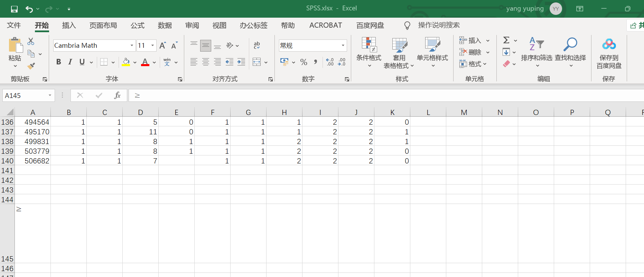Decrease font size with small A icon
This screenshot has width=644, height=277.
[x=175, y=45]
